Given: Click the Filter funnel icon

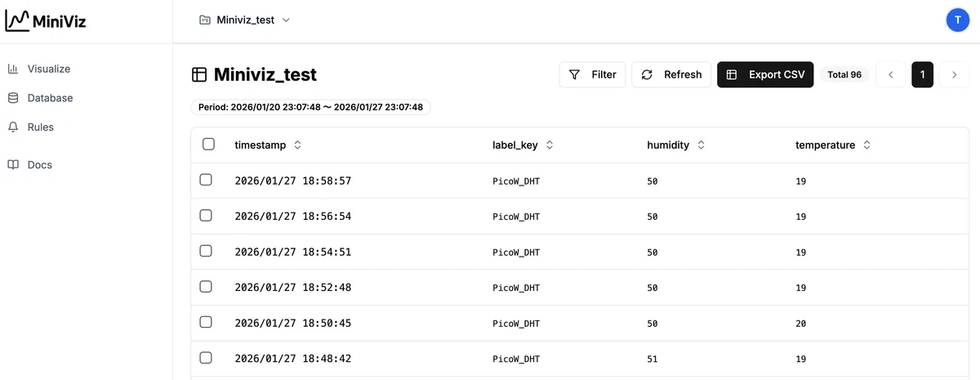Looking at the screenshot, I should tap(575, 74).
